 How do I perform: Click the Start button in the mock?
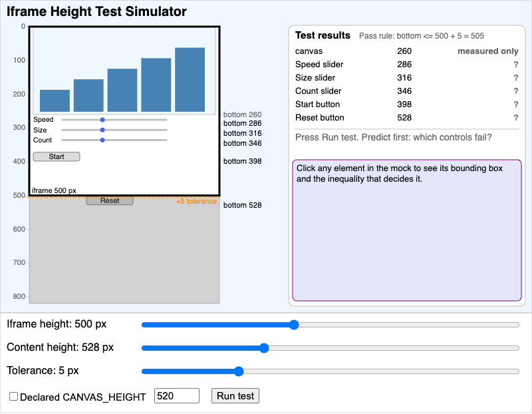coord(57,156)
